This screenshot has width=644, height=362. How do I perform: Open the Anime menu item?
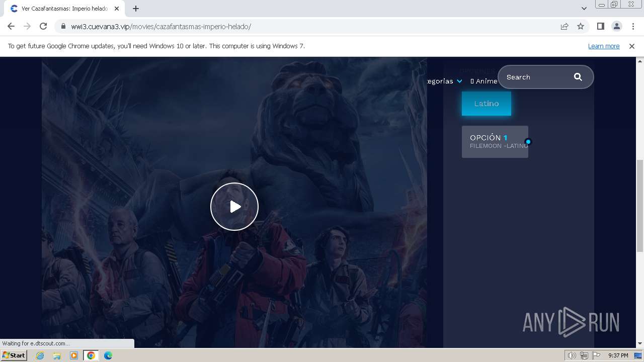coord(484,81)
